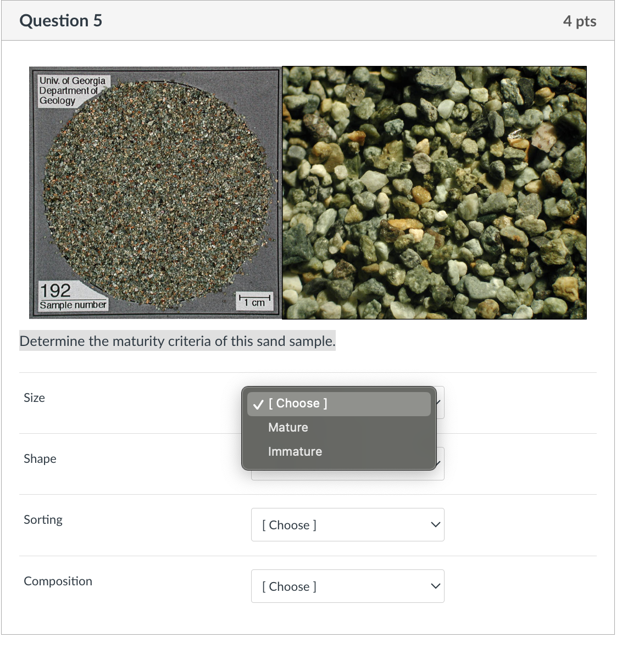Image resolution: width=644 pixels, height=660 pixels.
Task: Click the chevron on the Shape selector
Action: click(438, 463)
